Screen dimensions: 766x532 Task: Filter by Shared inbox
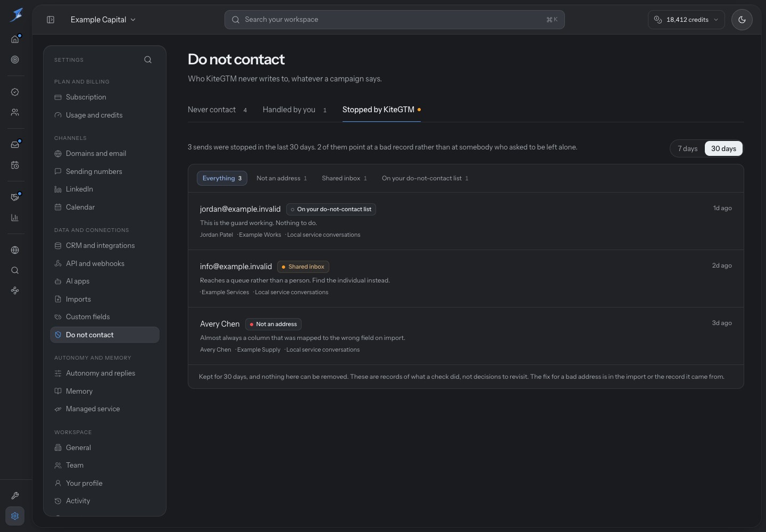[344, 178]
